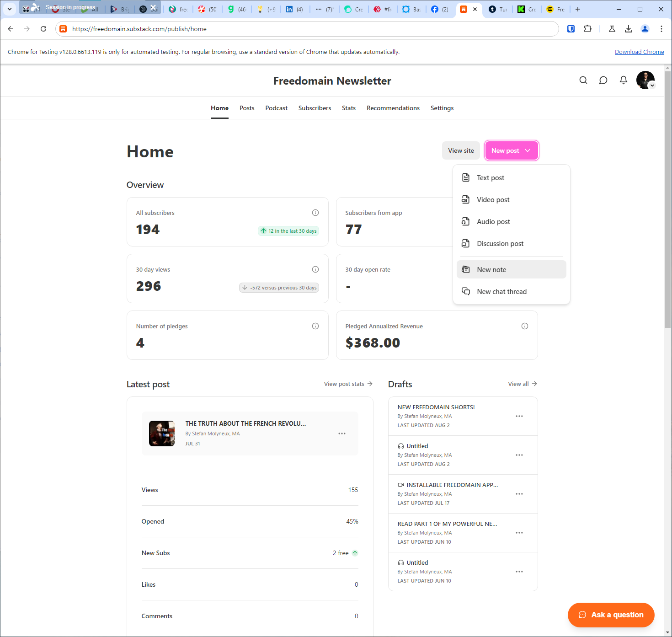The height and width of the screenshot is (637, 672).
Task: Open Chrome profile icon in toolbar
Action: (645, 29)
